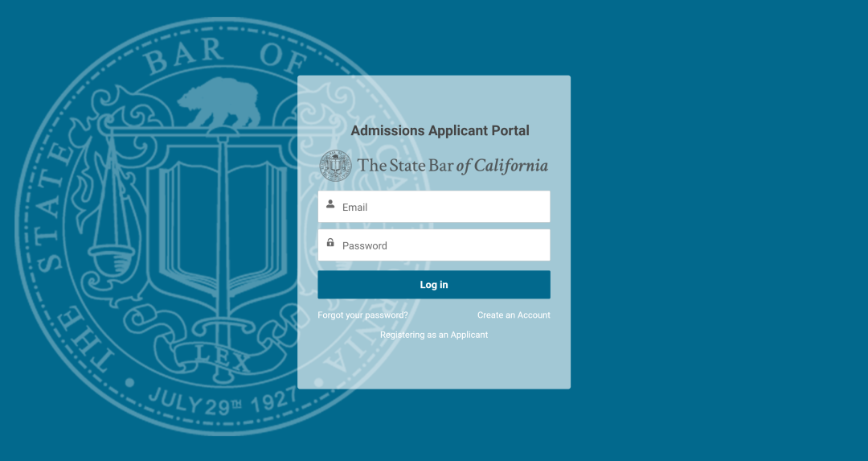Focus the Password input field
The height and width of the screenshot is (461, 868).
pos(434,245)
